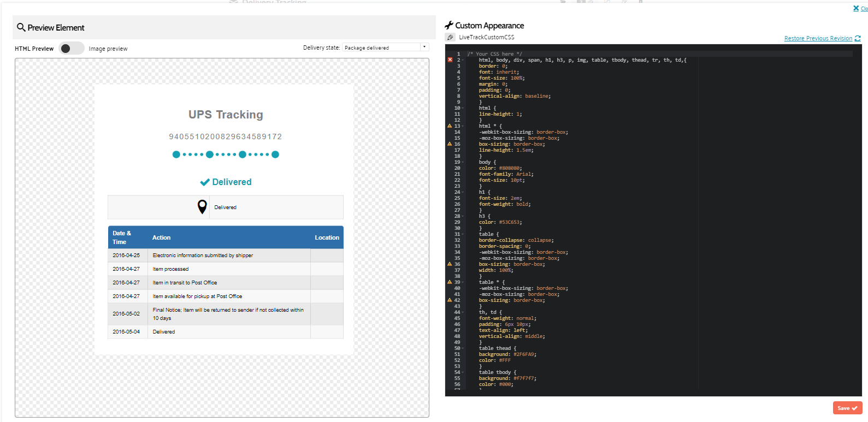Click the Restore Previous Revision link

pyautogui.click(x=818, y=38)
